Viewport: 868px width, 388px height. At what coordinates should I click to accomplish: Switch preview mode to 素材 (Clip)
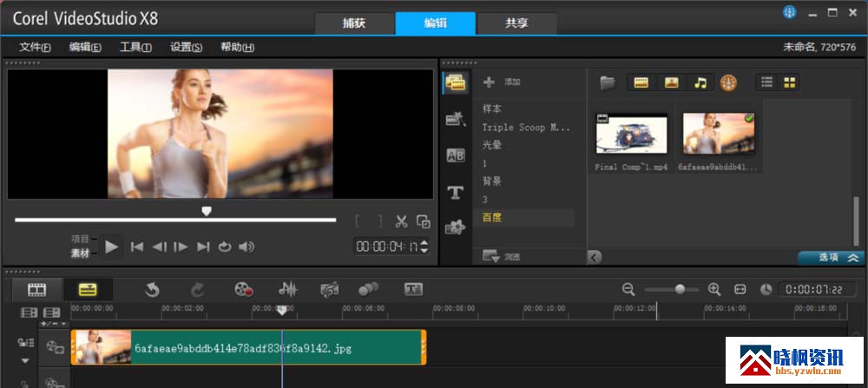(x=80, y=253)
